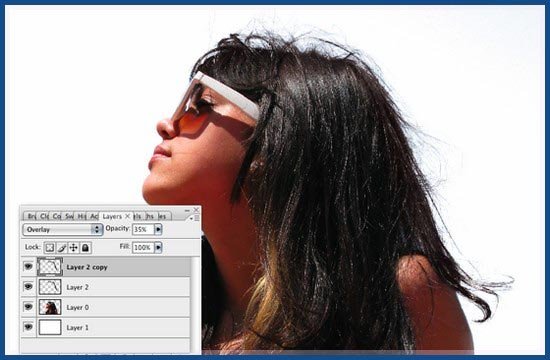Screen dimensions: 550x360
Task: Click the Opacity label
Action: tap(118, 228)
